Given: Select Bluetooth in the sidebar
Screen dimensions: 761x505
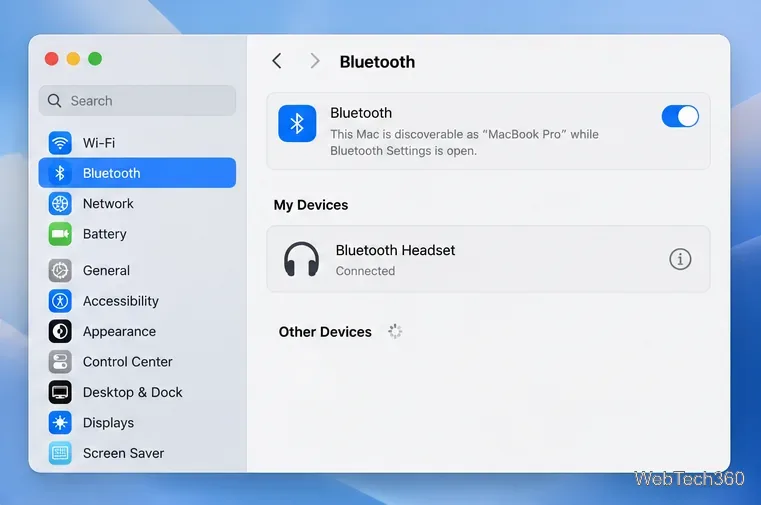Looking at the screenshot, I should coord(137,173).
